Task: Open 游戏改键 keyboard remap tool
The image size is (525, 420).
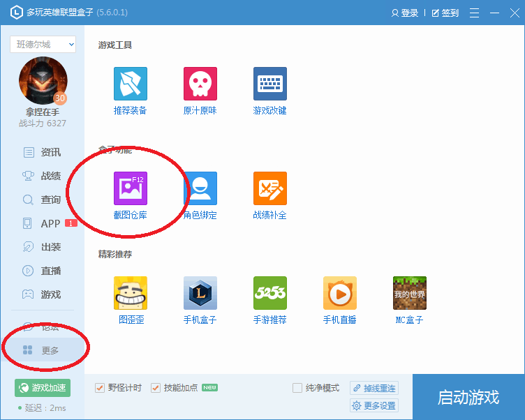Action: tap(270, 91)
